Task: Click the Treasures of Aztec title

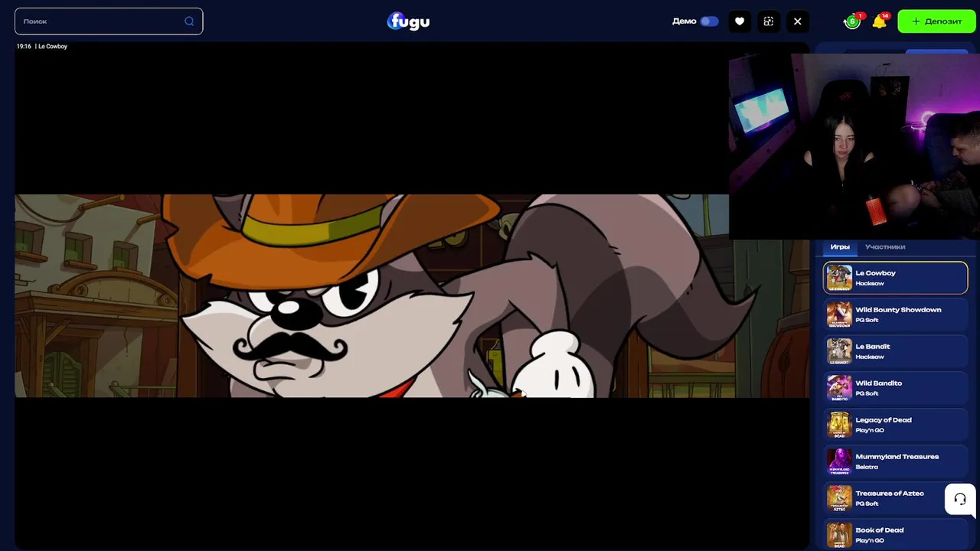Action: (x=890, y=494)
